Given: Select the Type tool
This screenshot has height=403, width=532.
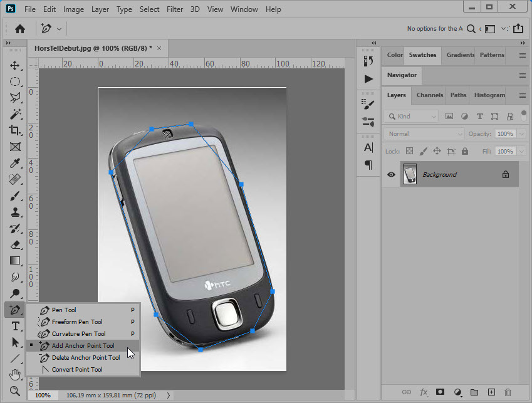Looking at the screenshot, I should 14,326.
